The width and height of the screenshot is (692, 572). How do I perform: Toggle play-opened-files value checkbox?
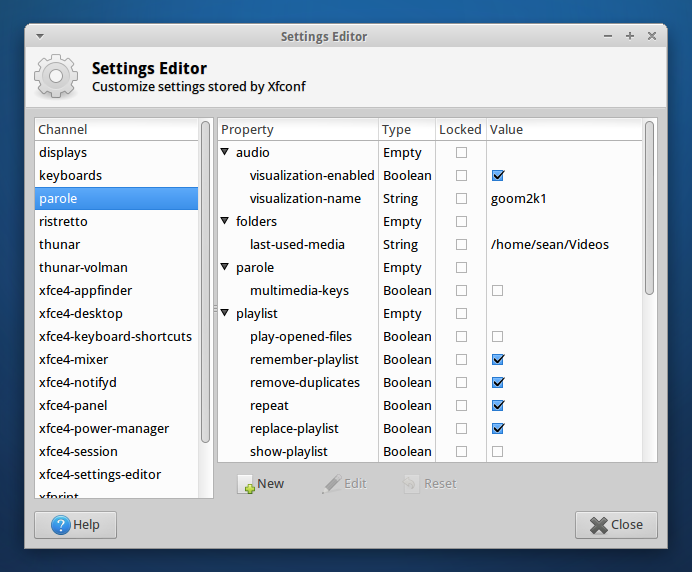click(497, 336)
